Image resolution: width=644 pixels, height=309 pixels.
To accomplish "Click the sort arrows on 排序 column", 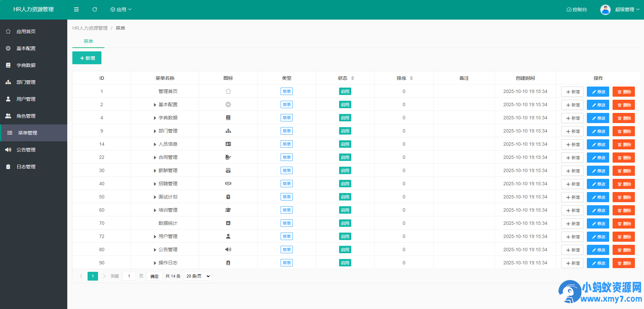I will pos(411,78).
